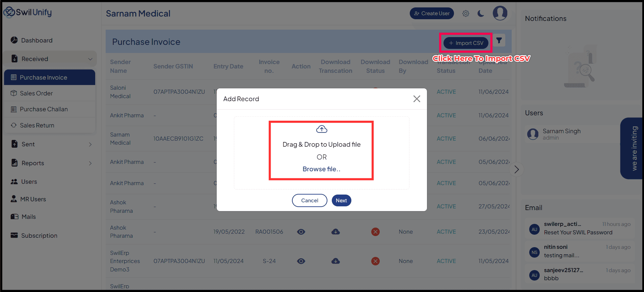
Task: Click the Import CSV button
Action: [x=466, y=43]
